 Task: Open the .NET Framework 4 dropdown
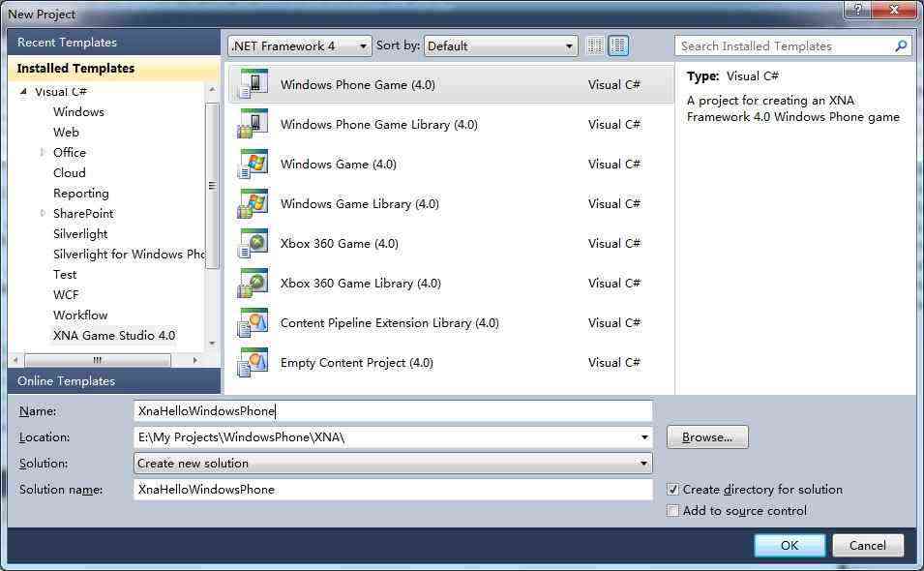click(x=299, y=45)
